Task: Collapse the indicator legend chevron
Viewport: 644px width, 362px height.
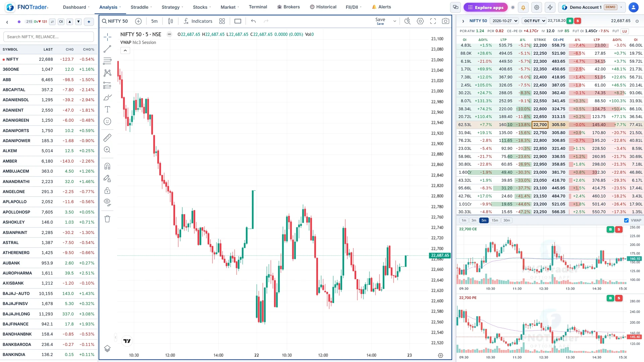Action: click(125, 51)
